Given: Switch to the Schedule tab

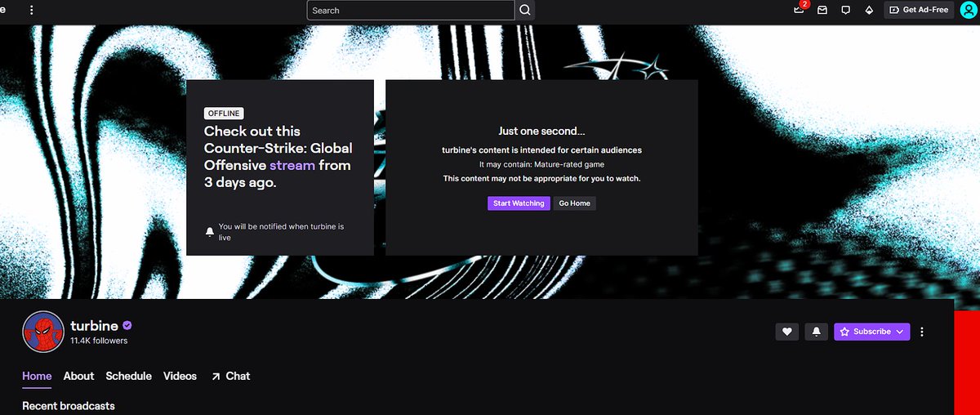Looking at the screenshot, I should click(x=129, y=376).
